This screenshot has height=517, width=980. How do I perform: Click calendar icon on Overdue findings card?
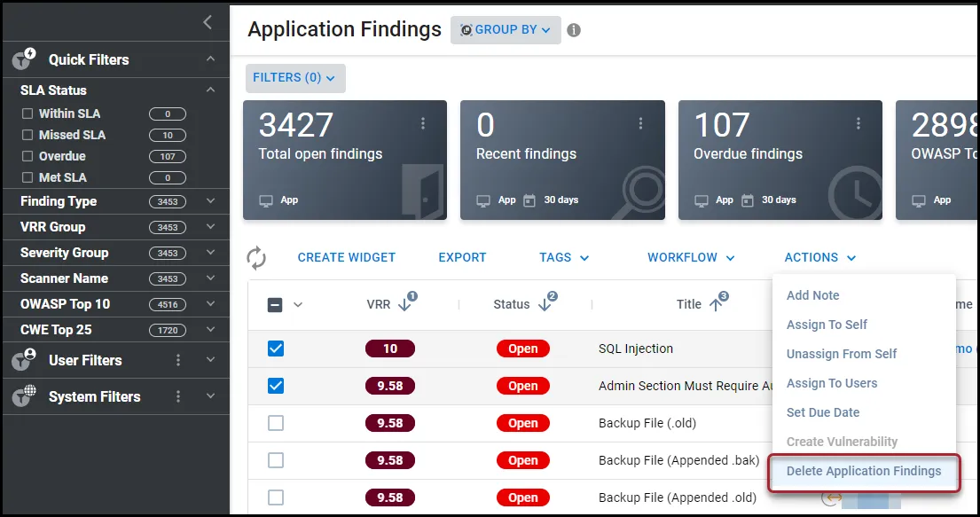[x=748, y=200]
